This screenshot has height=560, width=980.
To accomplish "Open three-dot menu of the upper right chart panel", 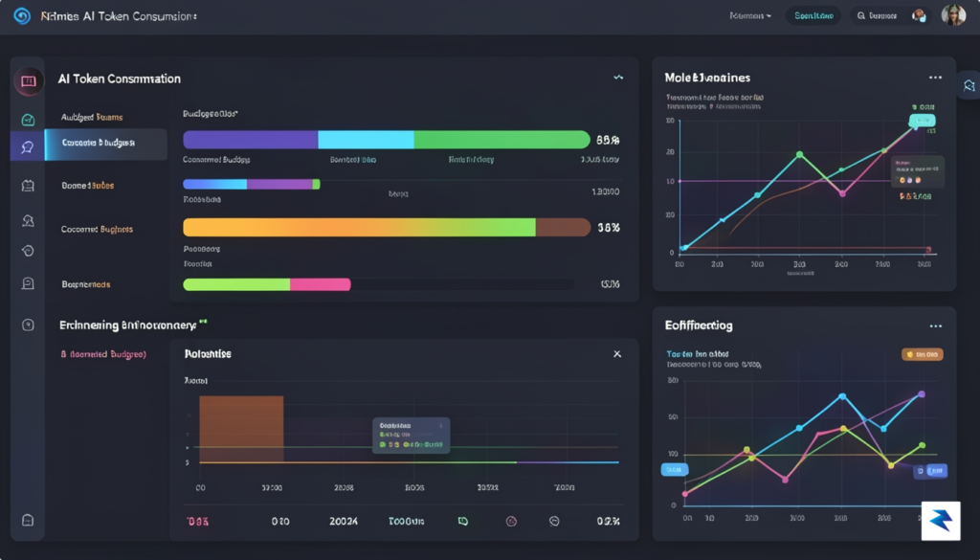I will [x=935, y=78].
